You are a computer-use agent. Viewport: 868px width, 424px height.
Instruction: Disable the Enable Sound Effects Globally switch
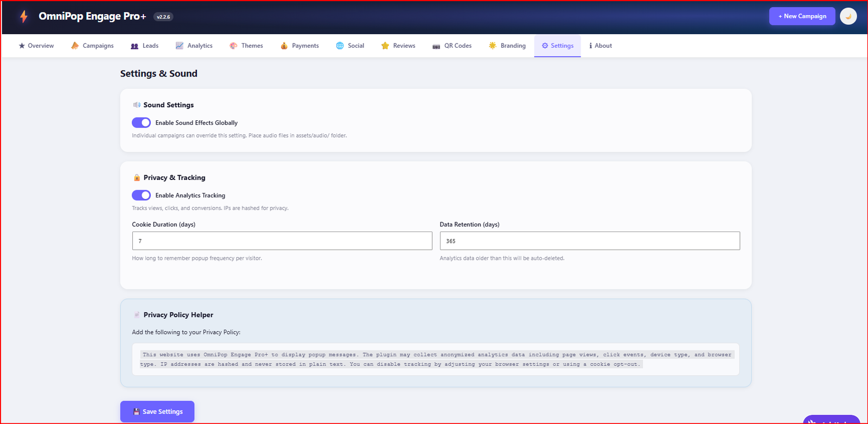point(141,123)
